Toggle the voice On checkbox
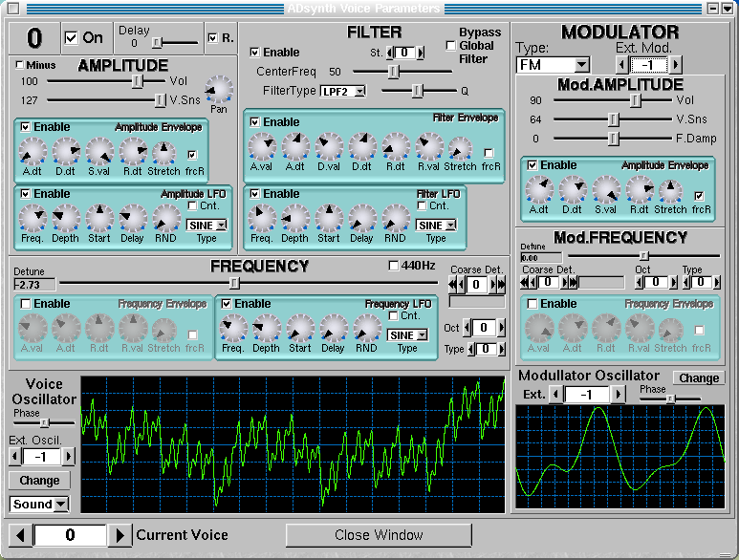739x560 pixels. pos(71,37)
